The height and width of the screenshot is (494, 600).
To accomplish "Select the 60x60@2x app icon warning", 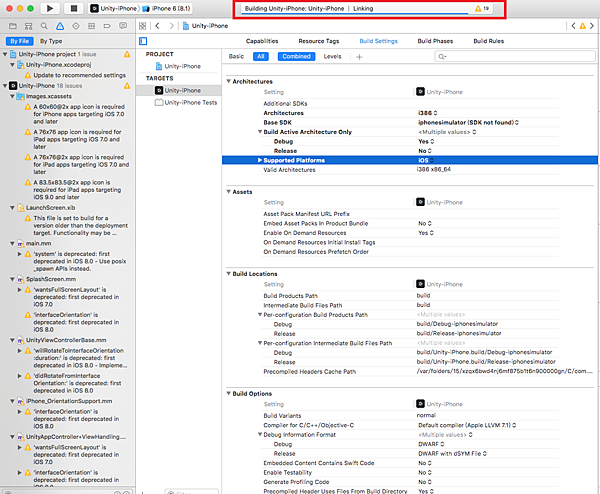I will (75, 114).
